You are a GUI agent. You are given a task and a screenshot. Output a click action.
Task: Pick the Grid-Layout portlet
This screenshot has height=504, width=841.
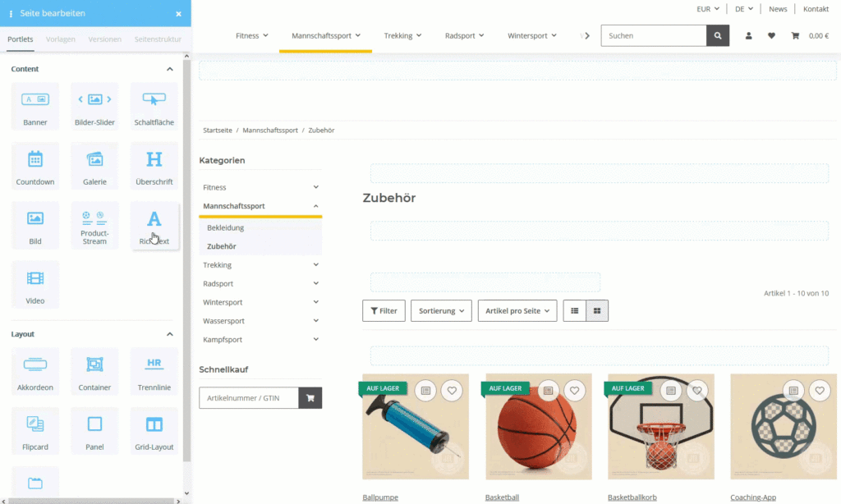tap(154, 430)
